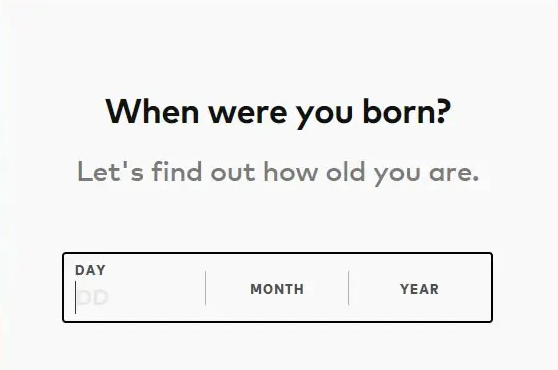Activate the YEAR label text
This screenshot has height=370, width=558.
click(420, 289)
